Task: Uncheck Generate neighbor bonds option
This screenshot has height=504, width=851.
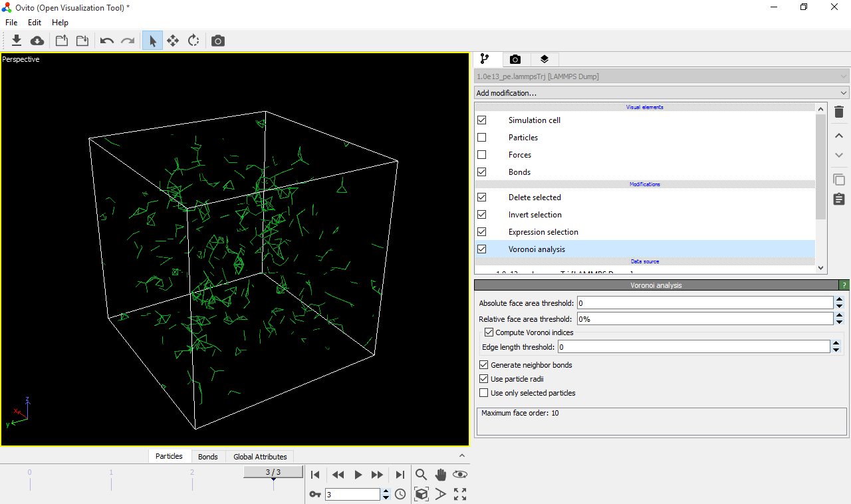Action: tap(483, 365)
